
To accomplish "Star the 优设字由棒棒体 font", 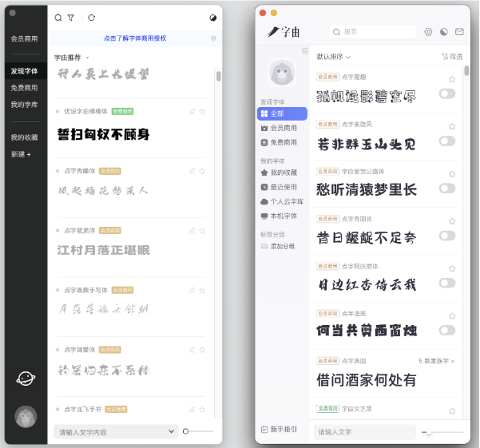I will coord(202,112).
